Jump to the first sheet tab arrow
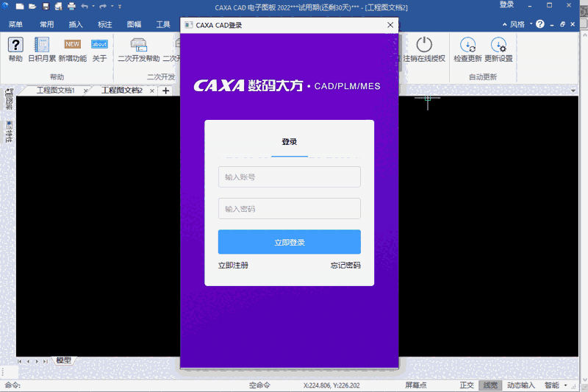The image size is (588, 392). 20,361
